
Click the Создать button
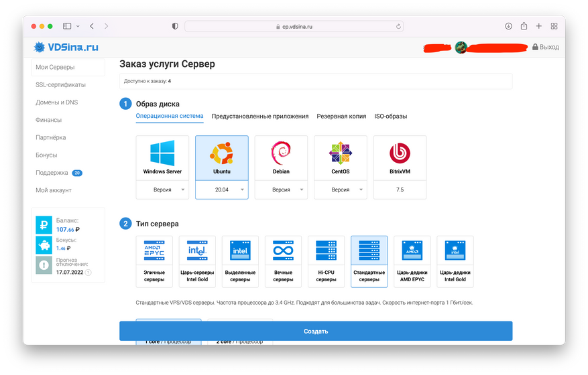pyautogui.click(x=316, y=331)
